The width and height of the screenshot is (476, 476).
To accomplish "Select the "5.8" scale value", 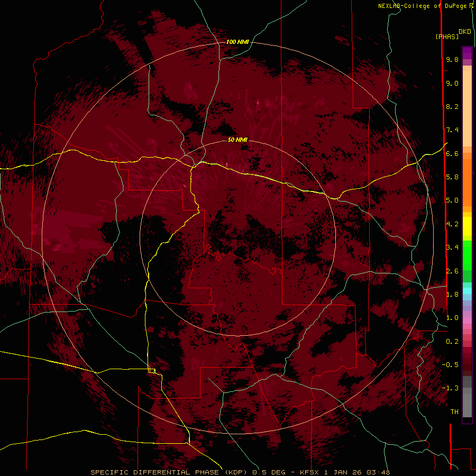I will click(x=452, y=177).
